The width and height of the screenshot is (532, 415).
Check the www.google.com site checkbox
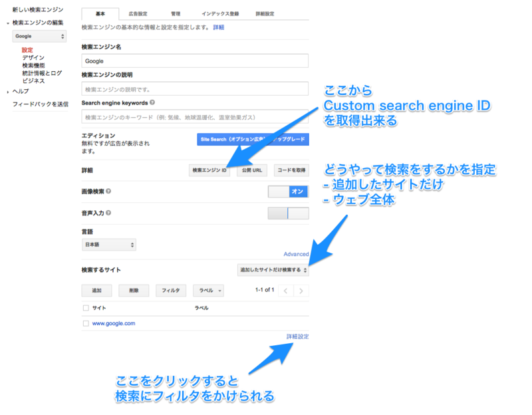click(x=86, y=323)
